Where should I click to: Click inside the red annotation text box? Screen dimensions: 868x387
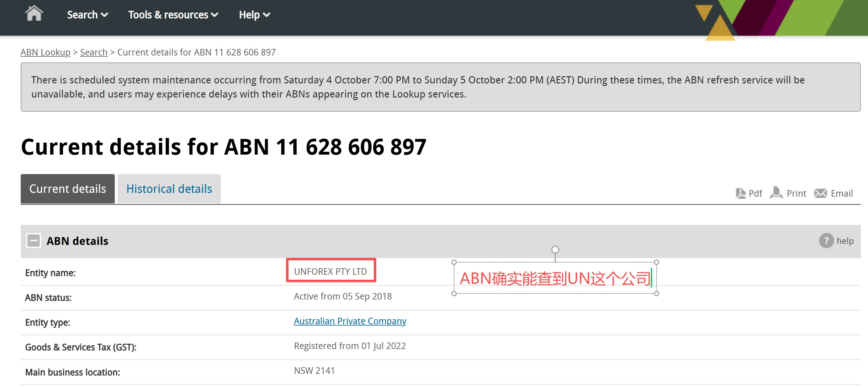tap(555, 278)
